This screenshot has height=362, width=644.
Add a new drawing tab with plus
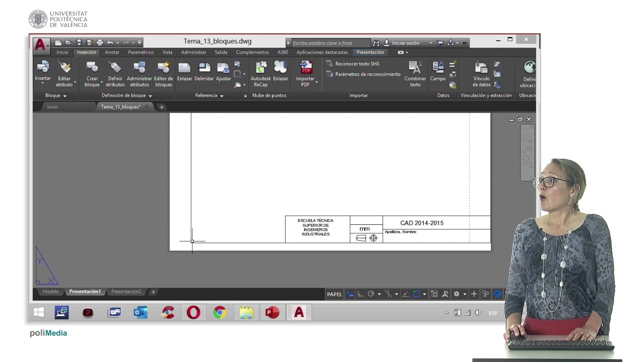pos(162,107)
